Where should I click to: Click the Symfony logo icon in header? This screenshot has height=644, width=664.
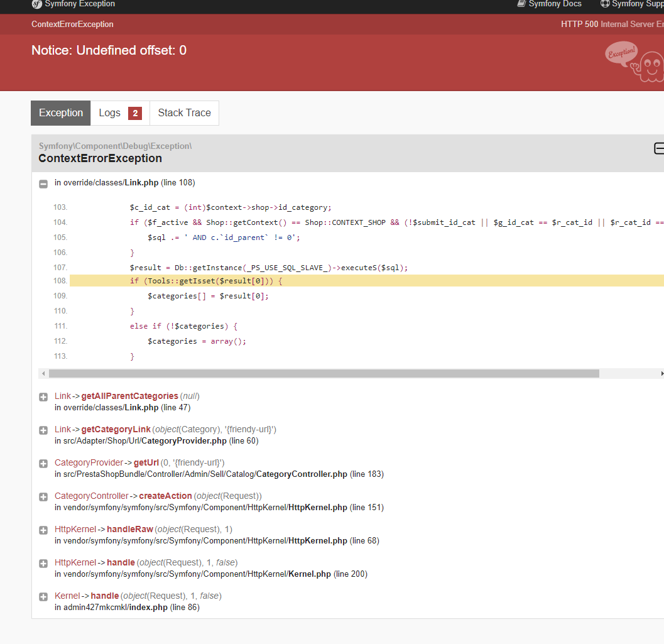37,4
